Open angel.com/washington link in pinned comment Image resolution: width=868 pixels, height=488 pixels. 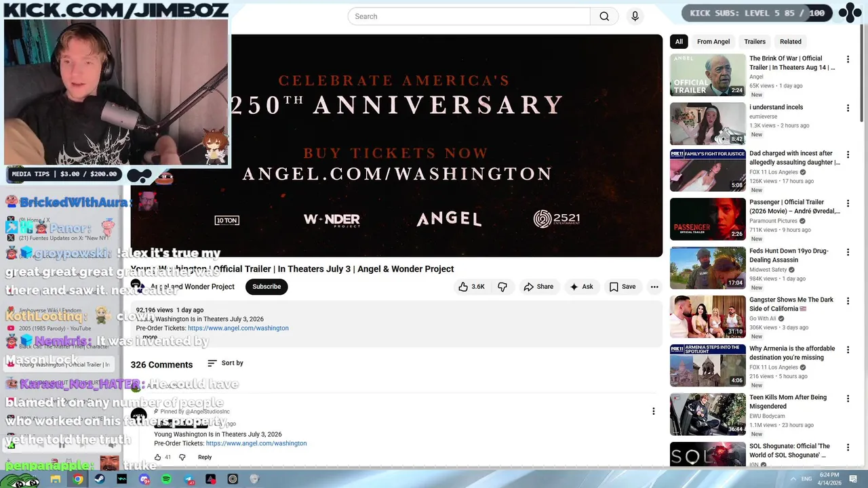[256, 443]
